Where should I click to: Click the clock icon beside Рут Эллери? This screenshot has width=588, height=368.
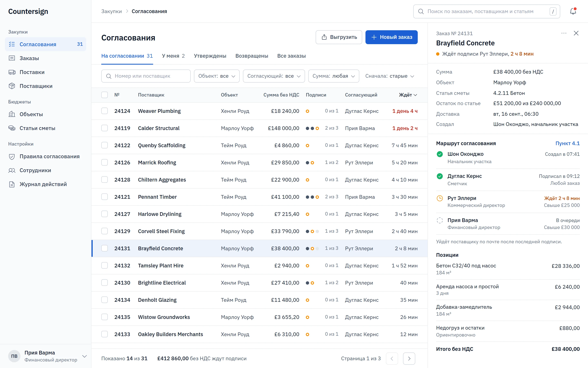tap(440, 198)
